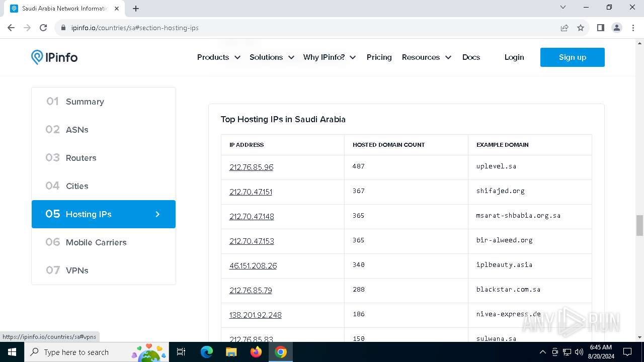This screenshot has width=644, height=362.
Task: Expand the Products menu
Action: point(218,57)
